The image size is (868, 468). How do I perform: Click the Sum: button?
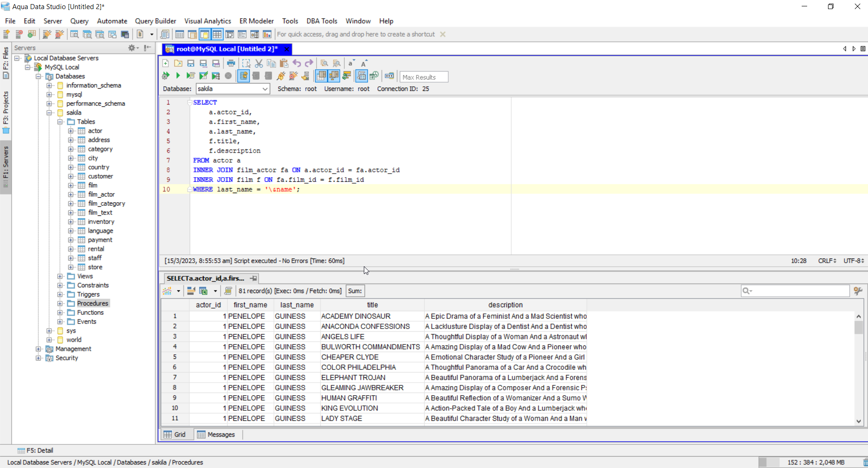[355, 291]
